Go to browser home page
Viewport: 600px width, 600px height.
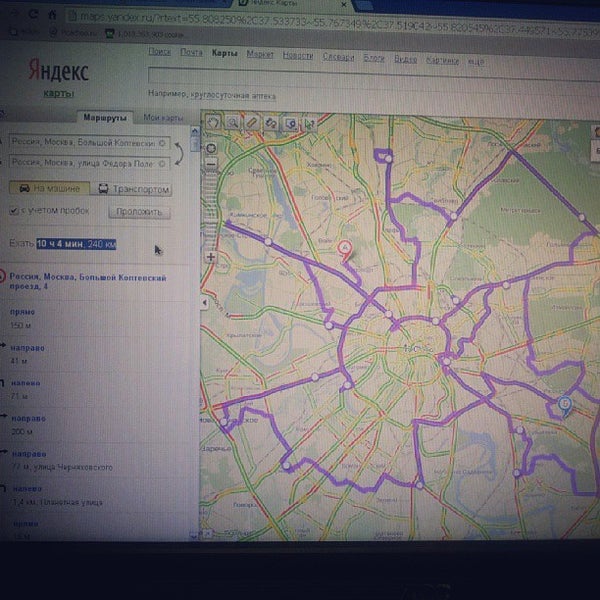(x=52, y=15)
